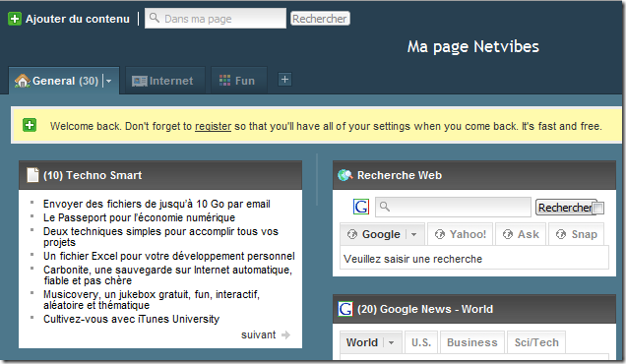Click (20) Google News - World title
Viewport: 626px width, 364px height.
pyautogui.click(x=425, y=309)
